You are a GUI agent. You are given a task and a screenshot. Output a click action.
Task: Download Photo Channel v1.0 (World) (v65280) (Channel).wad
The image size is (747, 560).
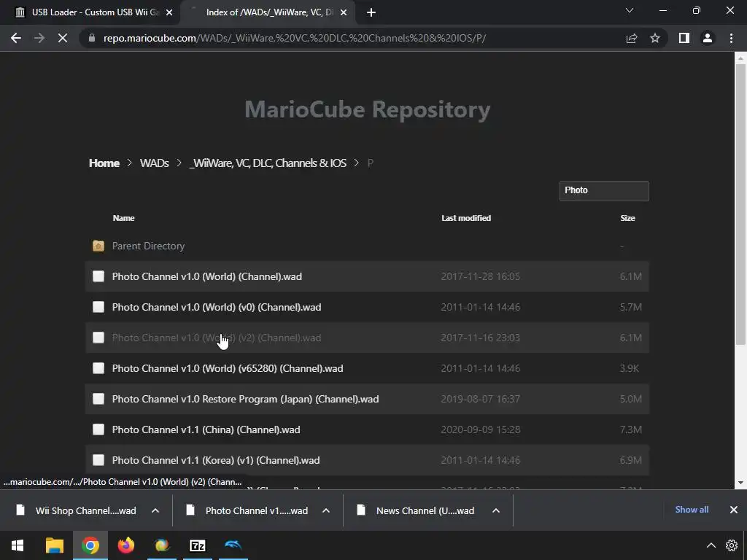tap(228, 368)
